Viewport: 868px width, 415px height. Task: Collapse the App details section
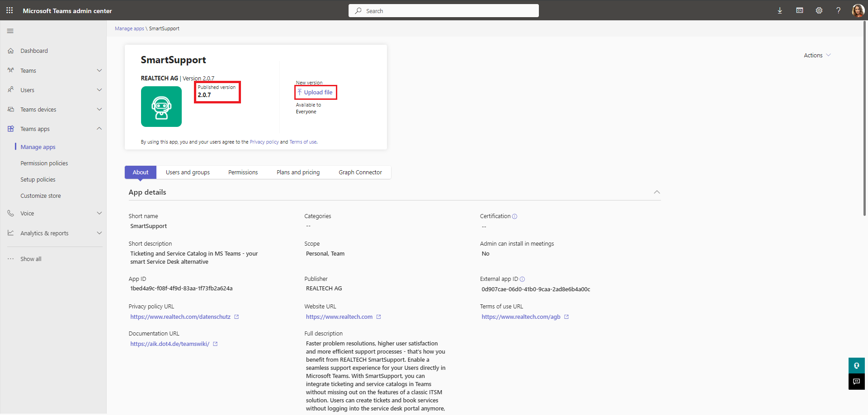point(657,192)
